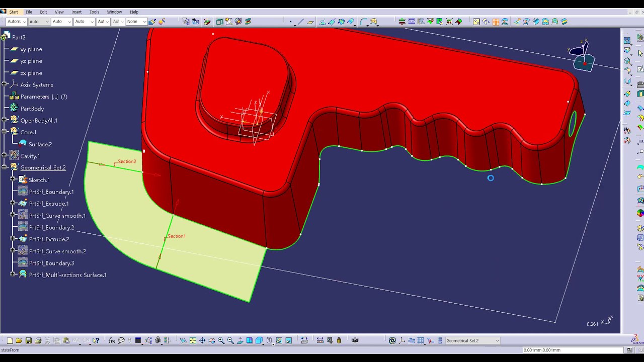This screenshot has width=644, height=362.
Task: Select the xy plane in the tree
Action: click(31, 49)
